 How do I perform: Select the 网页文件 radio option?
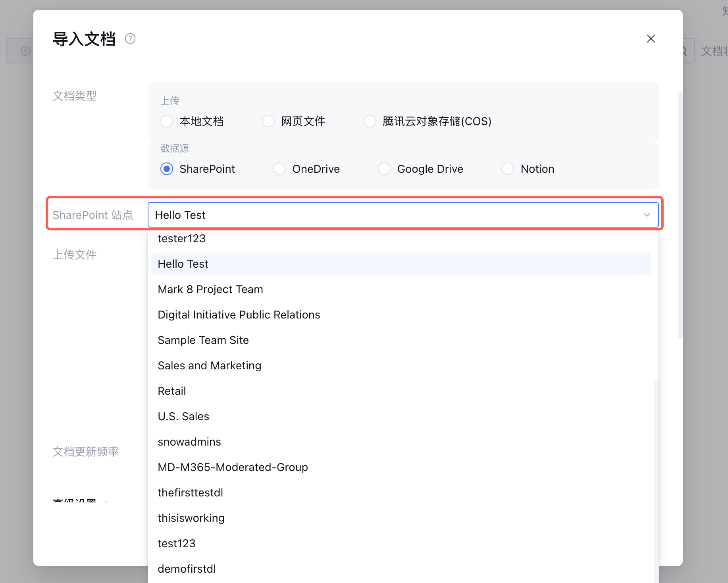coord(268,121)
